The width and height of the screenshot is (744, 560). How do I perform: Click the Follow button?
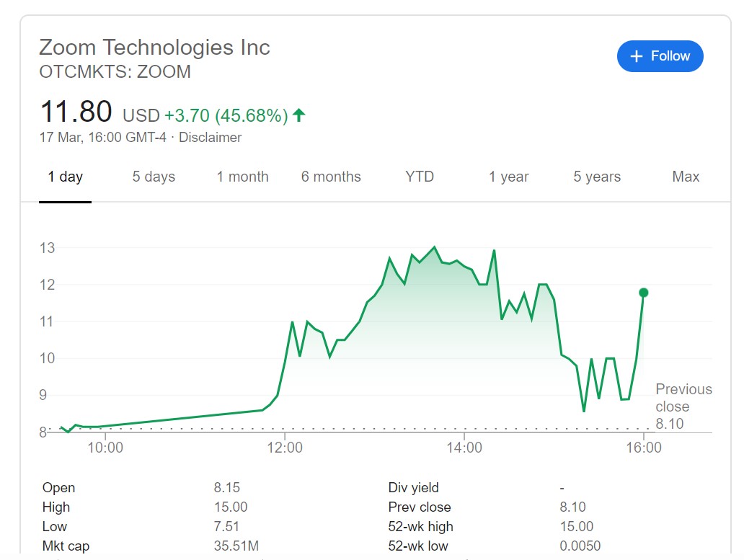tap(660, 56)
